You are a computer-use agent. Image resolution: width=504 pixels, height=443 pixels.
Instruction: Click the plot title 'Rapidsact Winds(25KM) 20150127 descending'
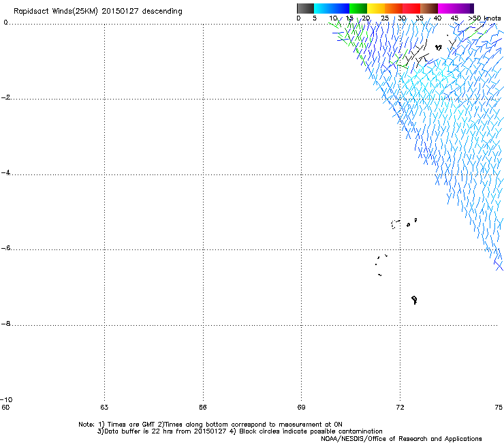pos(97,12)
